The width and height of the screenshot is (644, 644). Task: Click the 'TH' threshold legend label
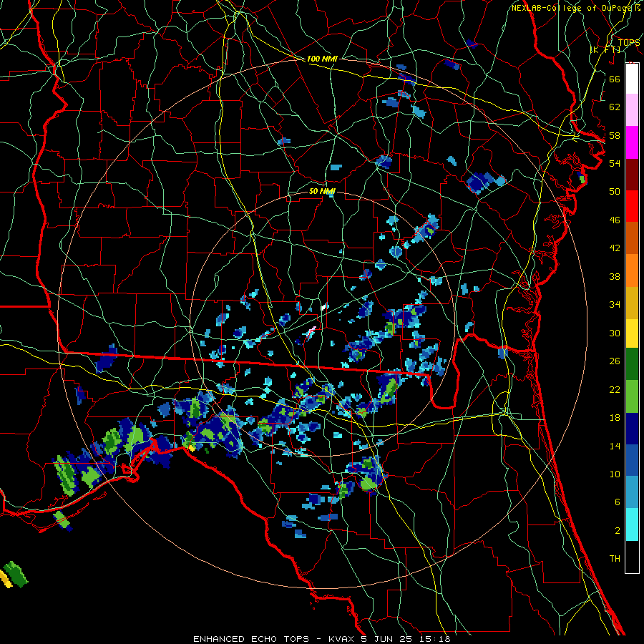pyautogui.click(x=615, y=559)
